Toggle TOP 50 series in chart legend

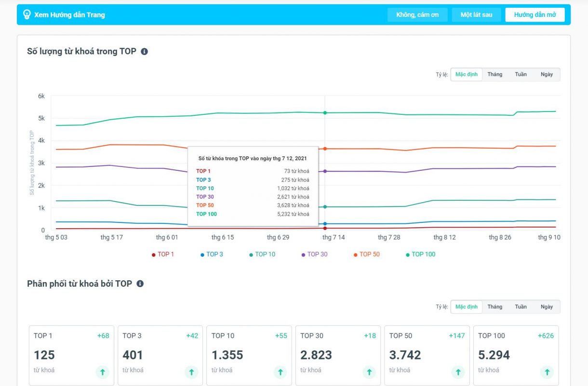[366, 254]
